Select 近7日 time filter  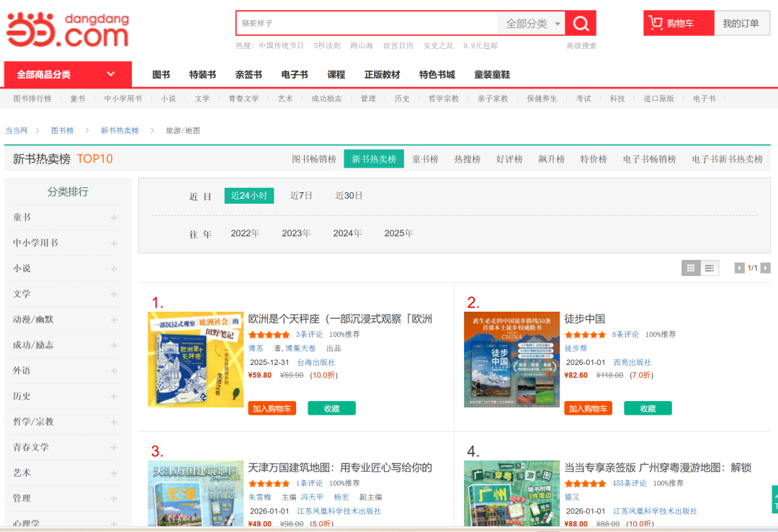[301, 195]
